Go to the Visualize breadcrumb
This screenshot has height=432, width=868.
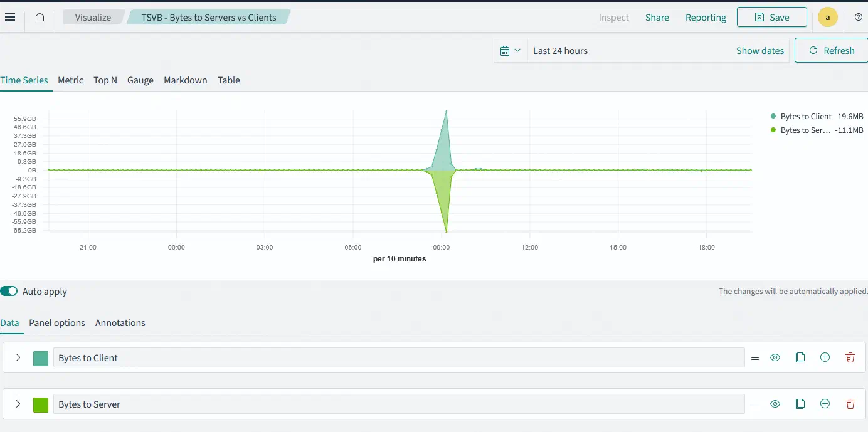click(93, 18)
